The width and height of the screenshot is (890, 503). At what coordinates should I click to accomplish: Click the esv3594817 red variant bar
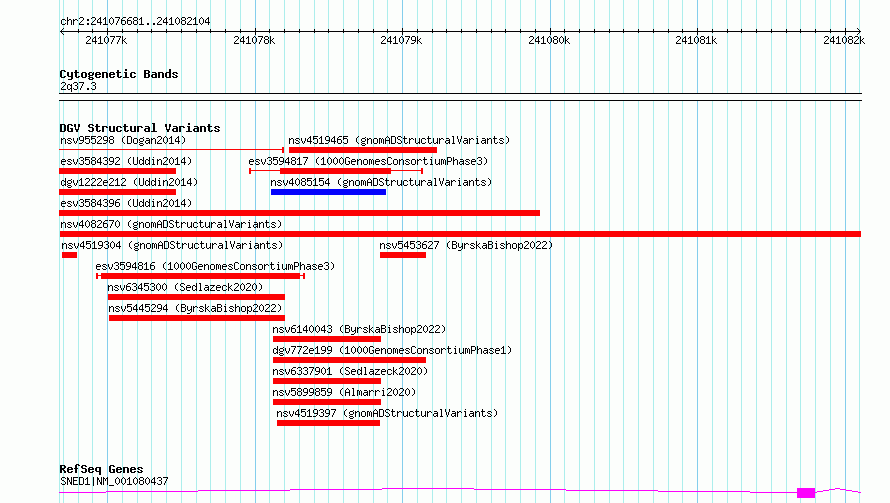336,171
